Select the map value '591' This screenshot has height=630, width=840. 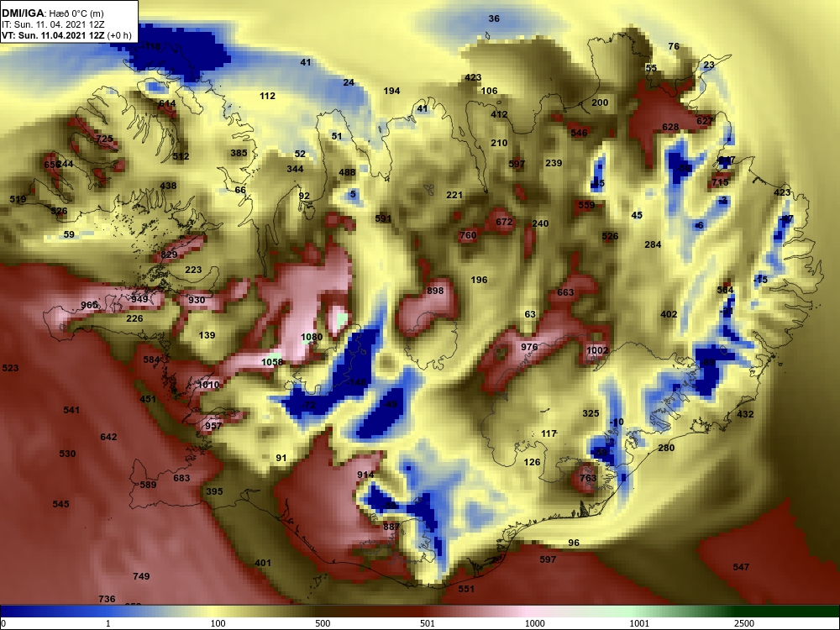pos(383,218)
